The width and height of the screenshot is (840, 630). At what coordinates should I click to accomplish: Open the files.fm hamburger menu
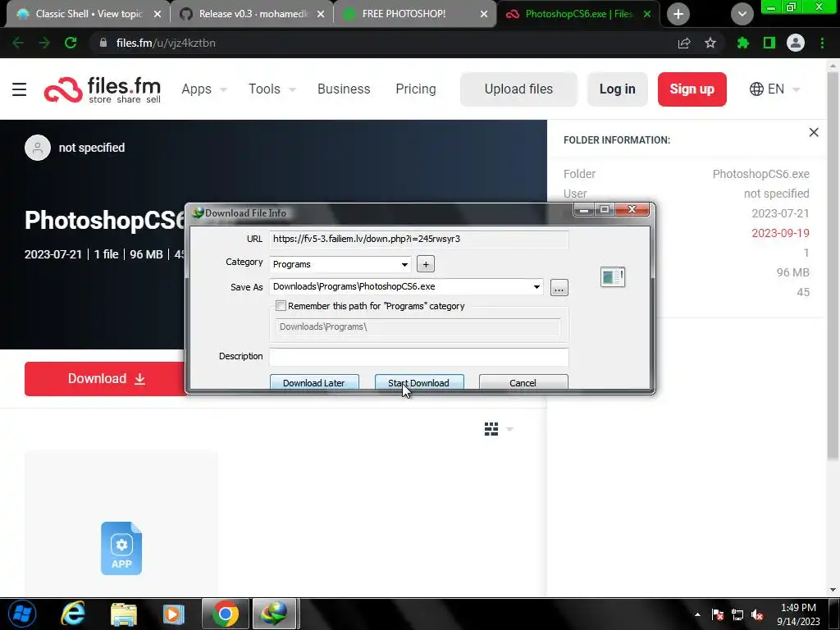(20, 89)
